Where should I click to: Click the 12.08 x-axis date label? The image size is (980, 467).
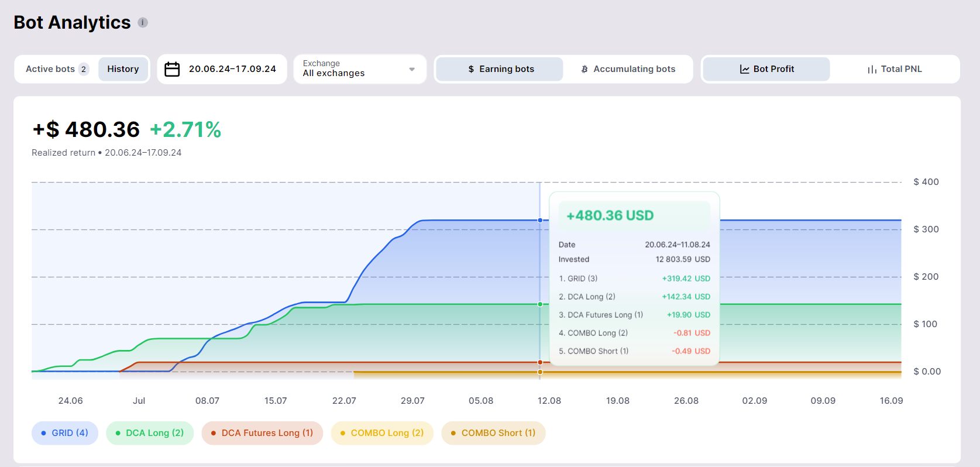pos(549,401)
